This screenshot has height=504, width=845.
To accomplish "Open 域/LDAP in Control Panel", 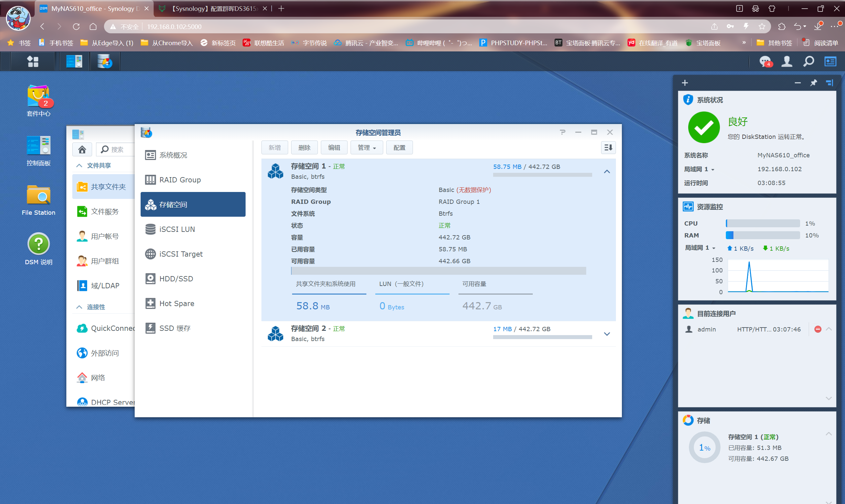I will click(104, 286).
